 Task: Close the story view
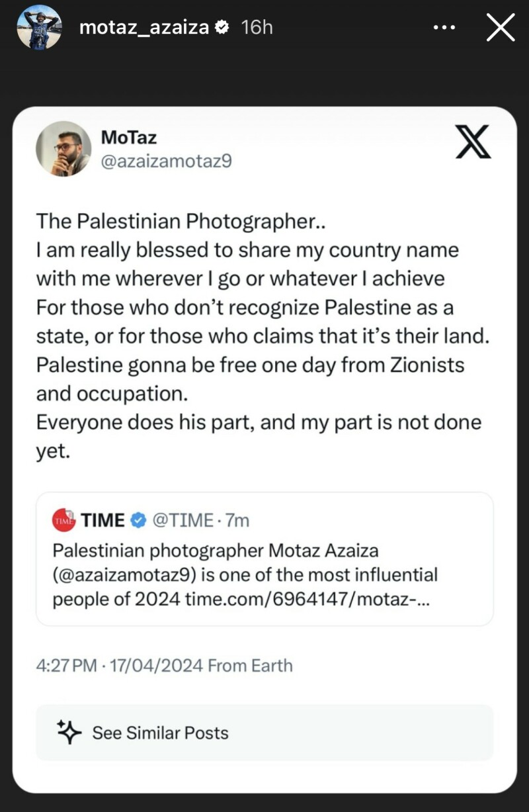(x=501, y=27)
